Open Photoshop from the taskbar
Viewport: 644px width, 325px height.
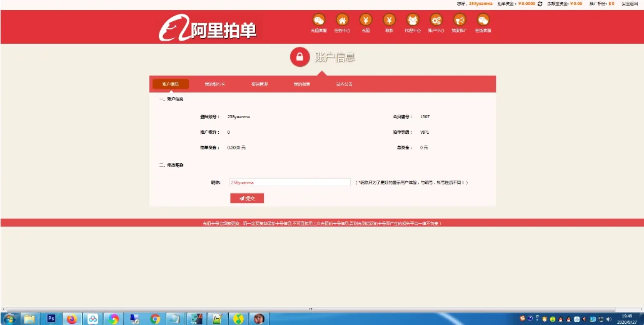pyautogui.click(x=51, y=318)
